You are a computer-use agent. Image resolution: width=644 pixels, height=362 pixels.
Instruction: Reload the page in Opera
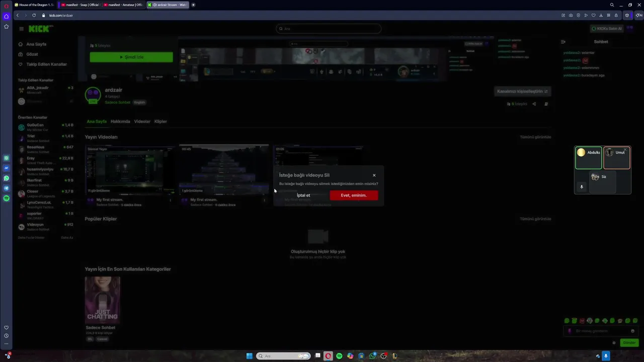pos(34,16)
